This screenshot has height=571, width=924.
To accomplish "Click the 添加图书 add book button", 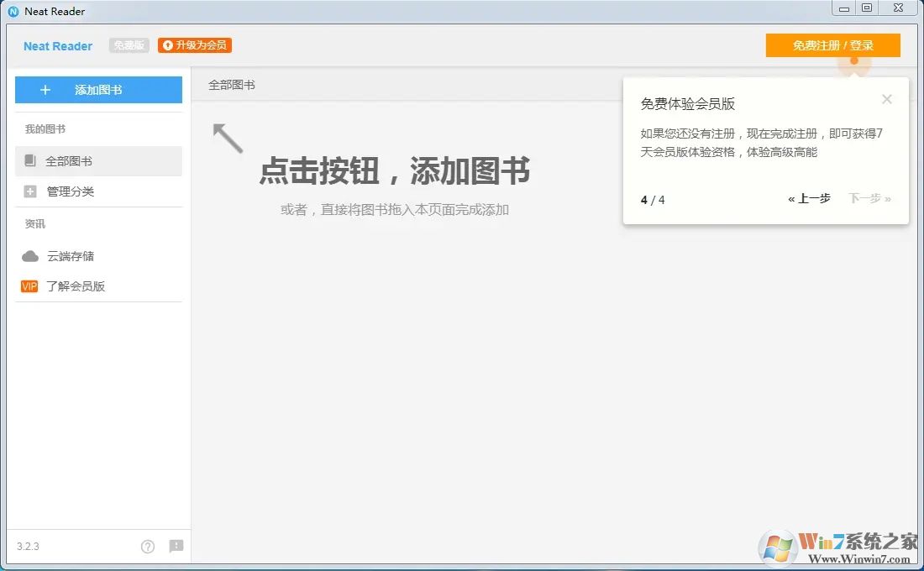I will pos(98,90).
